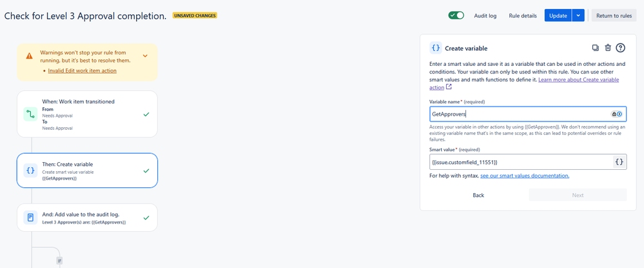Open the When: Work item transitioned card
Viewport: 644px width, 268px height.
click(87, 114)
